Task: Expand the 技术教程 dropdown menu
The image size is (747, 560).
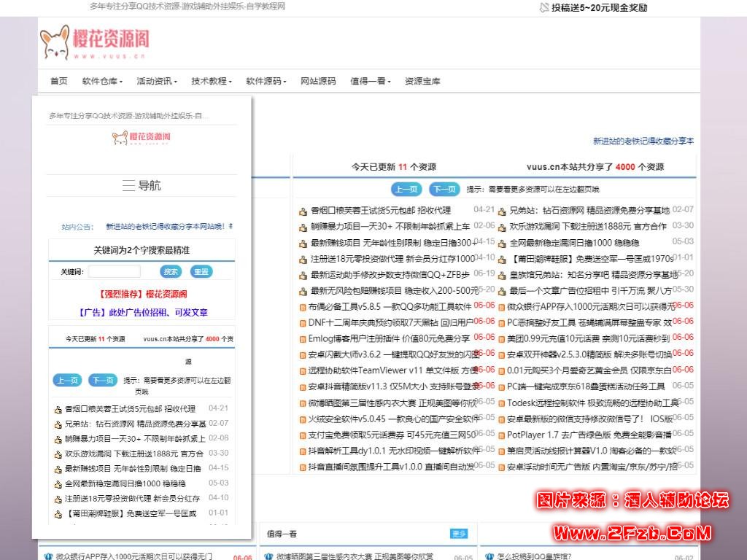Action: 212,81
